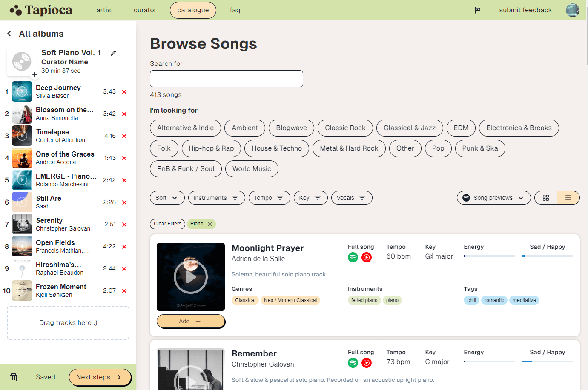Viewport: 588px width, 390px height.
Task: Open Remember on Spotify
Action: coord(353,363)
